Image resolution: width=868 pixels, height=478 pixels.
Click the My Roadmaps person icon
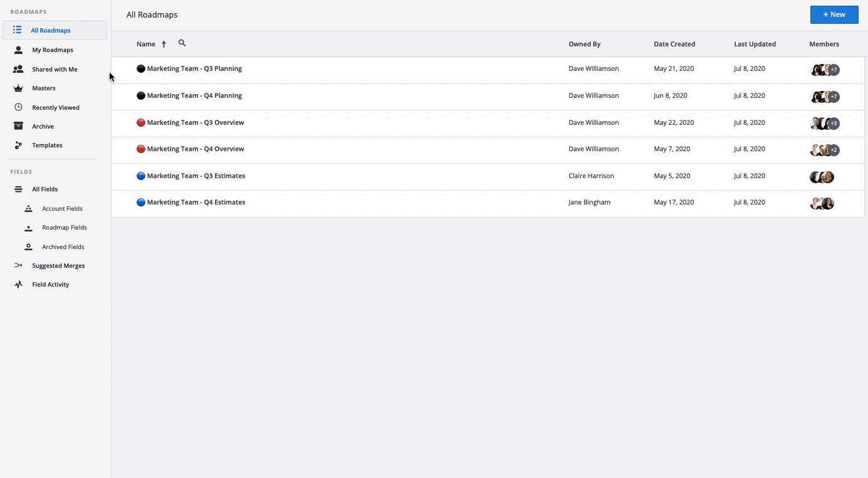[x=18, y=50]
